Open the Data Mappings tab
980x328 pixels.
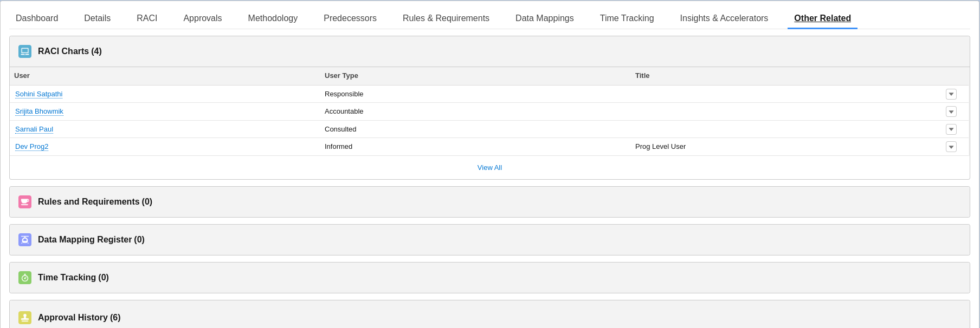[545, 18]
